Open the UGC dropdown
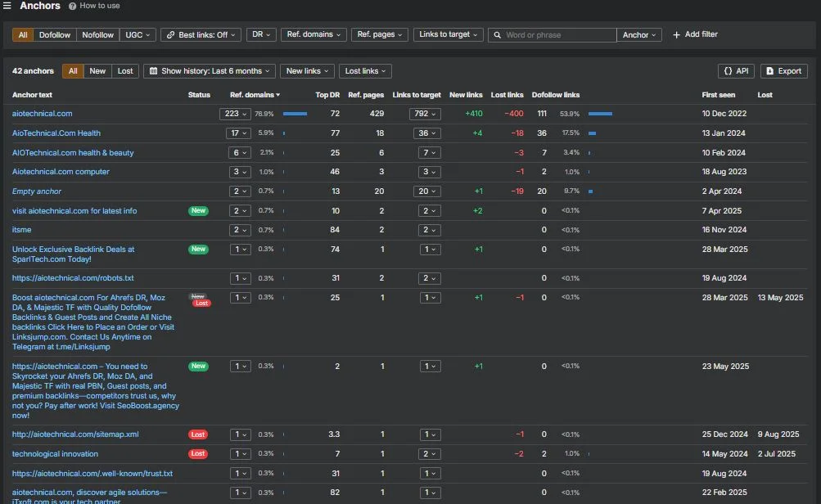 click(x=138, y=35)
